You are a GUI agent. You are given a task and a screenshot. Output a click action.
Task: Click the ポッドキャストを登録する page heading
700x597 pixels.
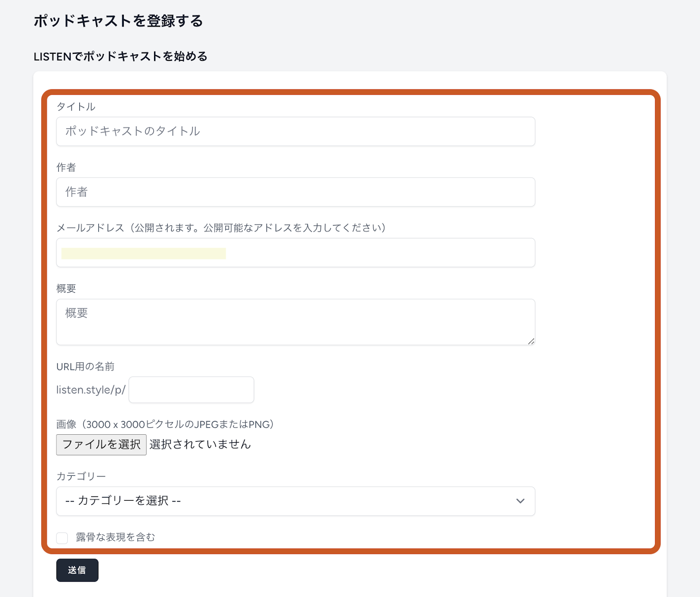pos(118,21)
